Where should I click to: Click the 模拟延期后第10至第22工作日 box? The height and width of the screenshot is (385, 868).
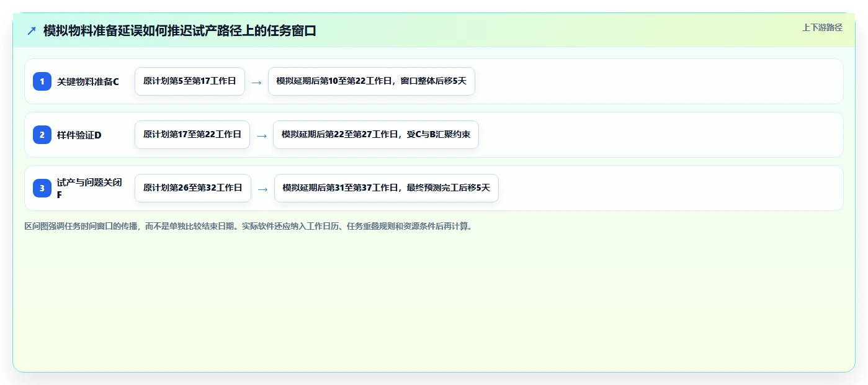click(x=372, y=81)
